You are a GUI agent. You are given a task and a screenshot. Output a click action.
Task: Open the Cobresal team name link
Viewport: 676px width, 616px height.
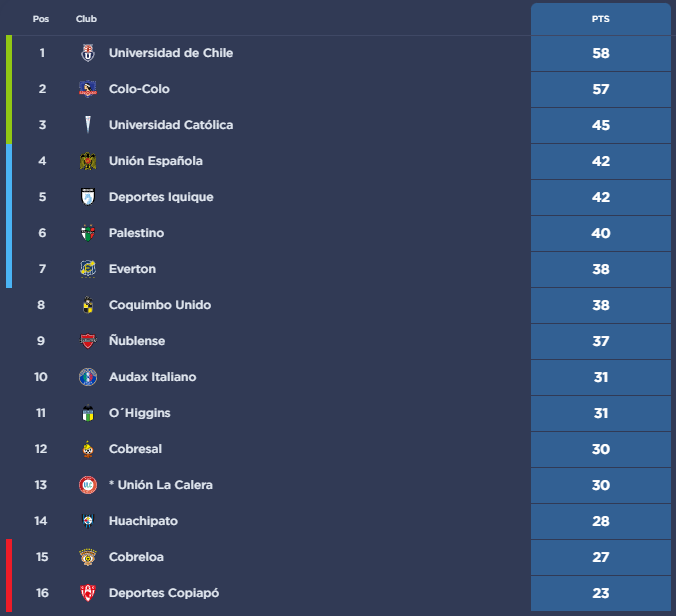135,449
